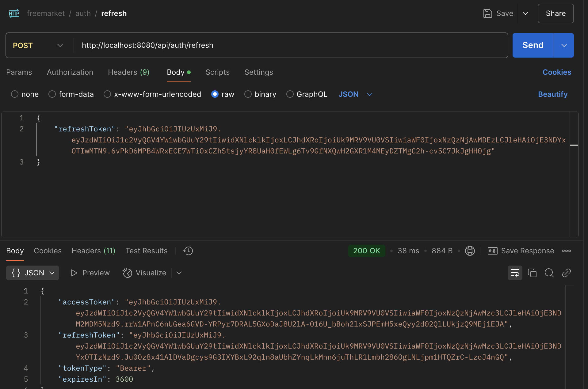Select the binary body type
The height and width of the screenshot is (389, 588).
click(248, 94)
